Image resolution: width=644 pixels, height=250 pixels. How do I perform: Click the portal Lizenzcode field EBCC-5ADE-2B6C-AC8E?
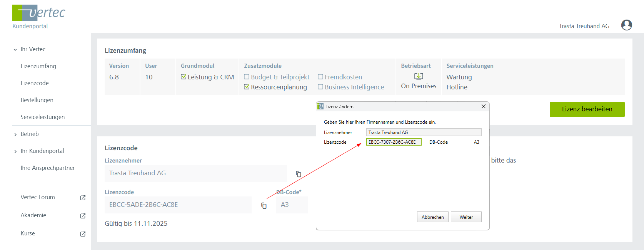178,205
